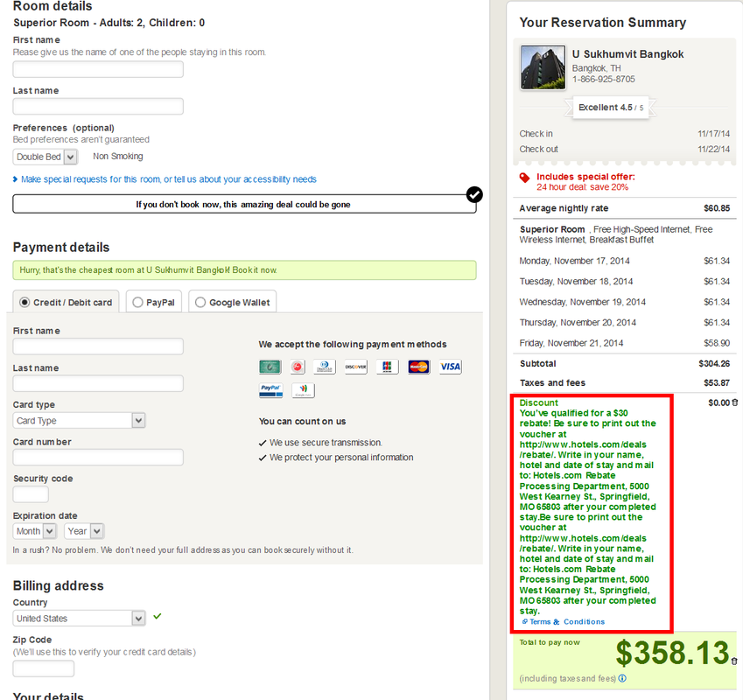Open the Double Bed preference dropdown
Screen dimensions: 743x700
coord(46,157)
